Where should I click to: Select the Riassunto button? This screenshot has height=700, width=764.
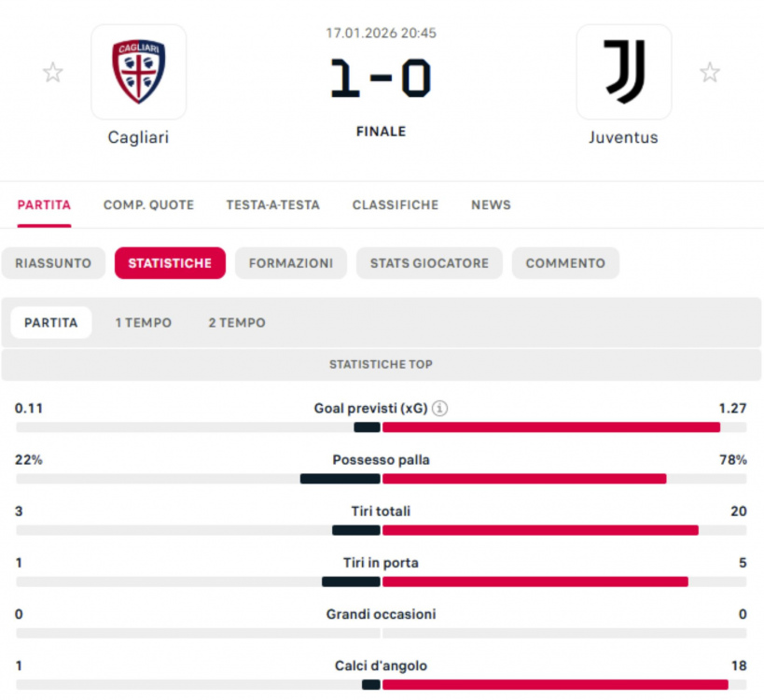coord(53,263)
